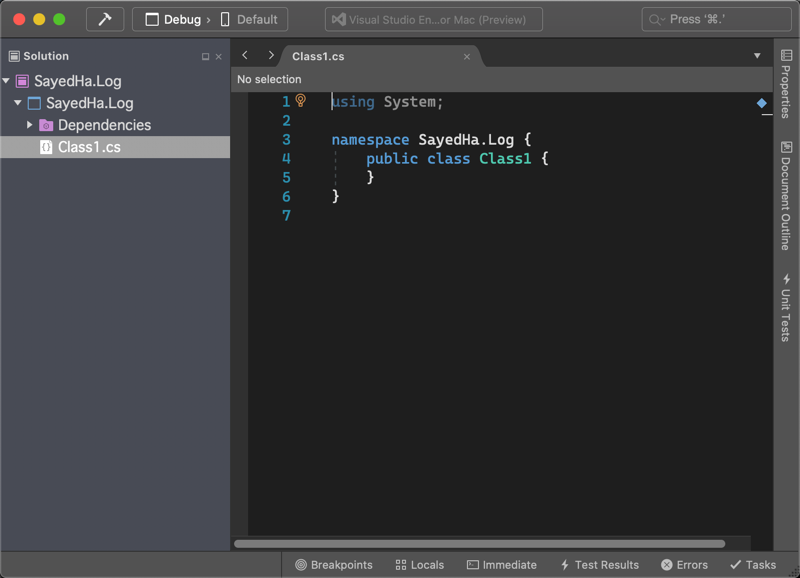Click the Document Outline pad icon
Image resolution: width=800 pixels, height=578 pixels.
786,147
